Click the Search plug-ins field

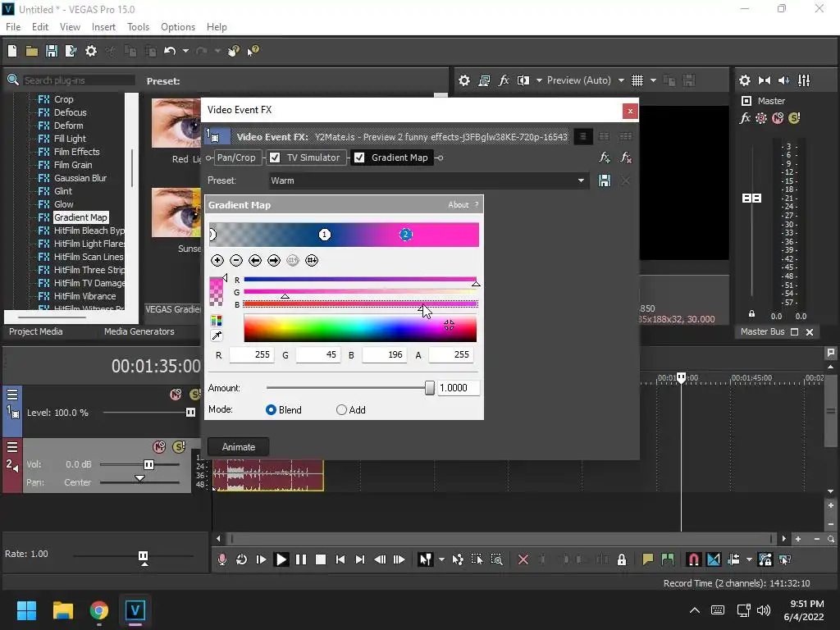[x=79, y=80]
